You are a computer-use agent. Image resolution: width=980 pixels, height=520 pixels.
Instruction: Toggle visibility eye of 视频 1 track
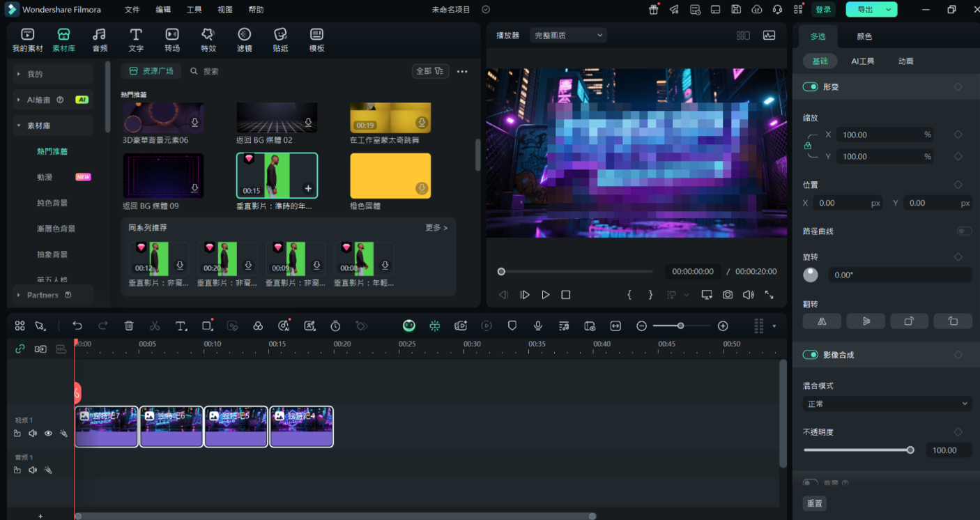[x=48, y=434]
